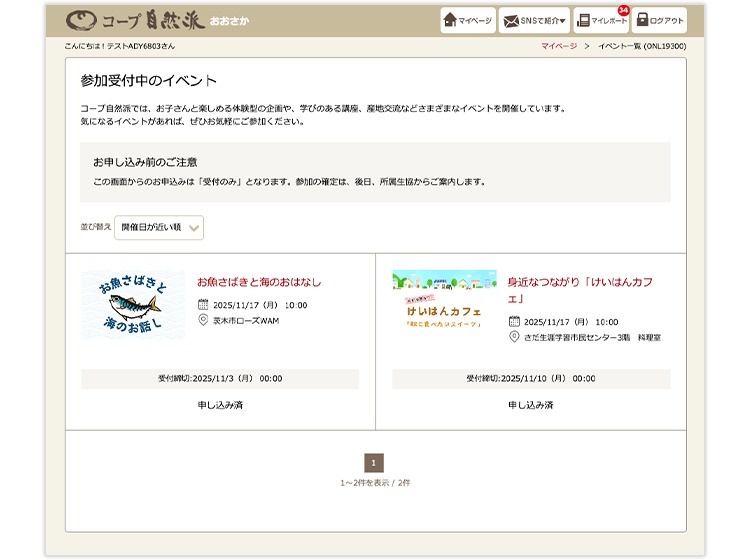Screen dimensions: 750x560
Task: Open the お魚さばきと海のおはなし title link
Action: tap(259, 282)
